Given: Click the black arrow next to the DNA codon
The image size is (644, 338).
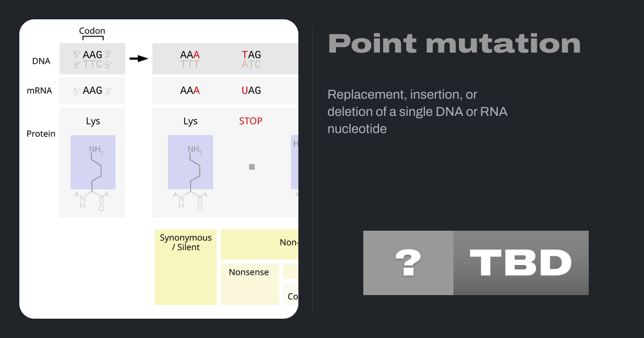Looking at the screenshot, I should 139,58.
